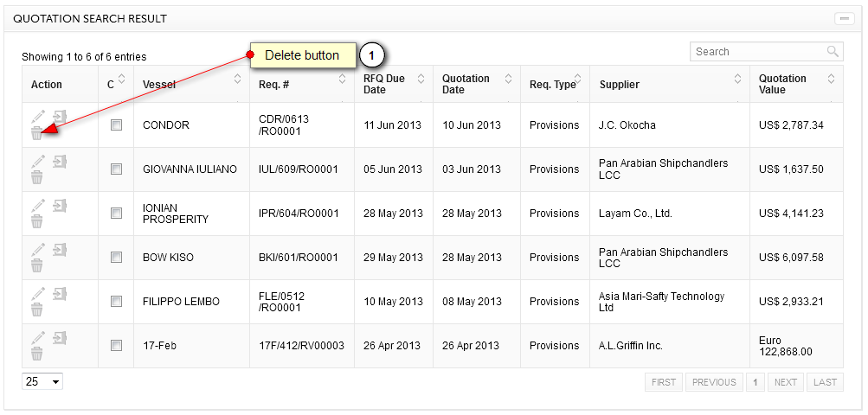
Task: Delete the BOW KISO quotation
Action: [36, 265]
